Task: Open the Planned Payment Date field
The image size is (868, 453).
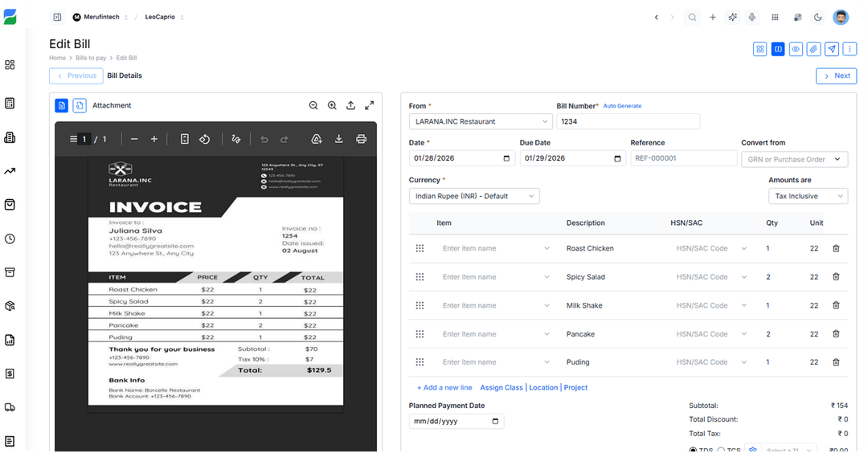Action: pyautogui.click(x=457, y=422)
